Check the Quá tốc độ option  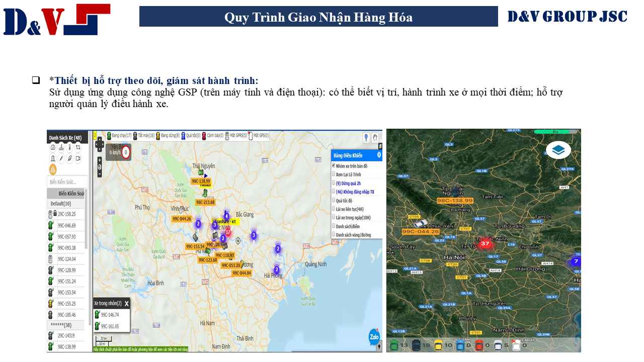[334, 200]
